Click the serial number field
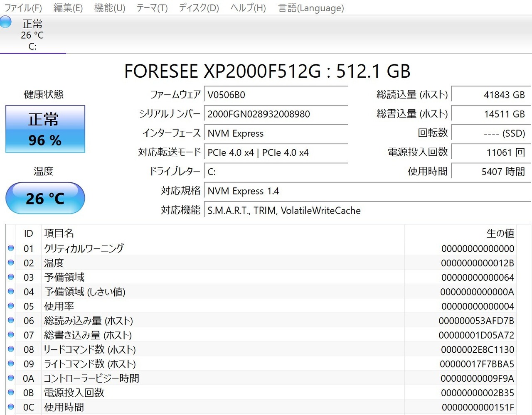 pyautogui.click(x=276, y=114)
